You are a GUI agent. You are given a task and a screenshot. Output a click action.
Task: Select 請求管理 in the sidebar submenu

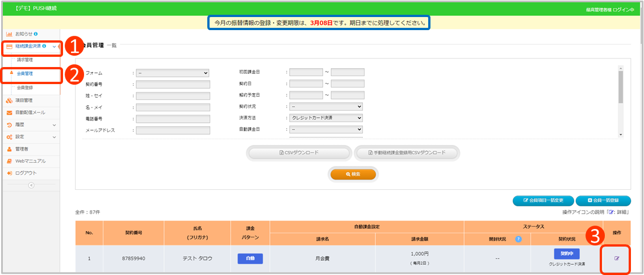(25, 59)
